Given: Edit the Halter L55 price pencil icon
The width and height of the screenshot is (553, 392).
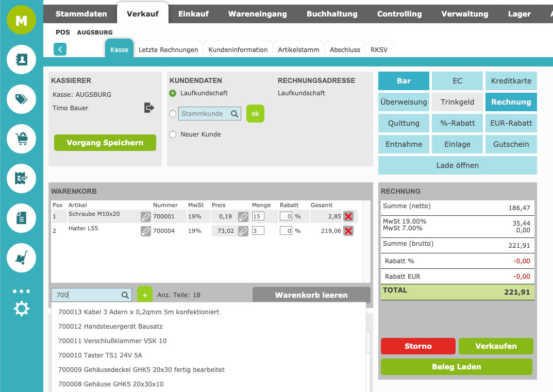Looking at the screenshot, I should [x=243, y=231].
